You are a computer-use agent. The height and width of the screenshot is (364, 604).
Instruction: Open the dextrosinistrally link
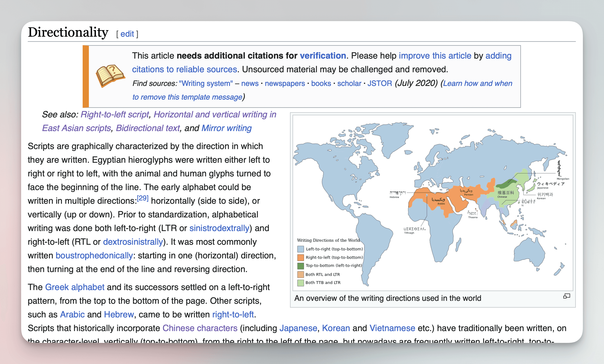click(133, 242)
